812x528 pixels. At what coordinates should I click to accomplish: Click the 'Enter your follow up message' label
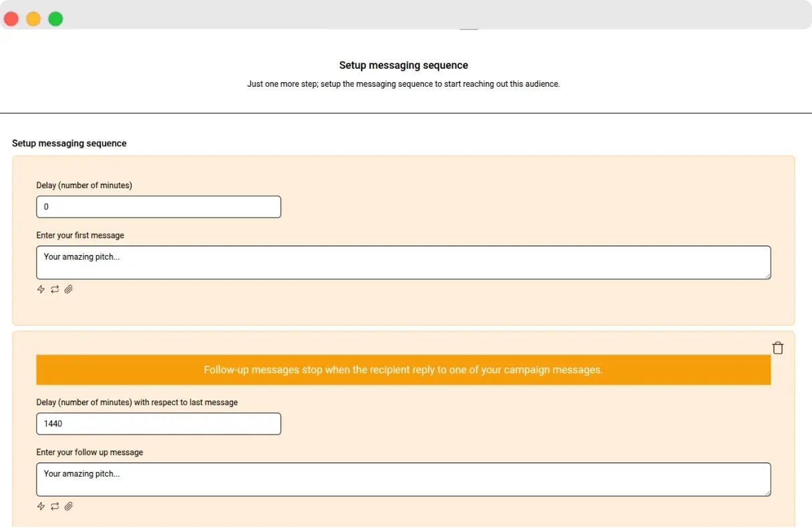[89, 452]
